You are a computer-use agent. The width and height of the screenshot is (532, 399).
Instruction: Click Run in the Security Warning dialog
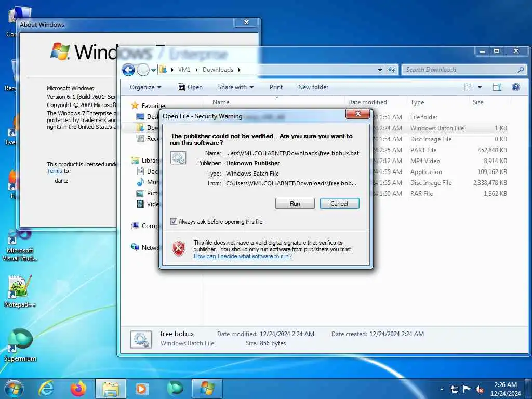(295, 204)
